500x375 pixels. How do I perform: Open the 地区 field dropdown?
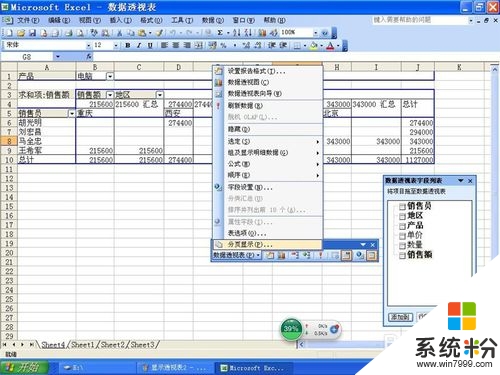(160, 95)
